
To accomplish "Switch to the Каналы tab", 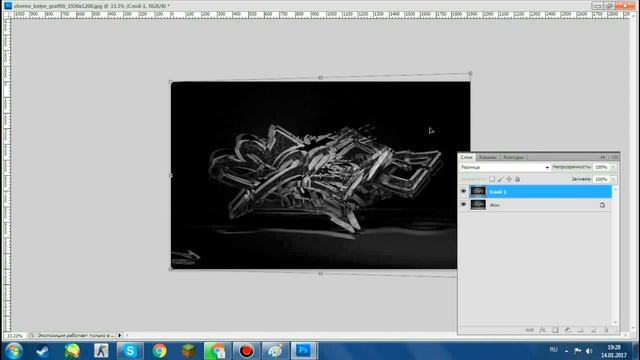I will [488, 157].
